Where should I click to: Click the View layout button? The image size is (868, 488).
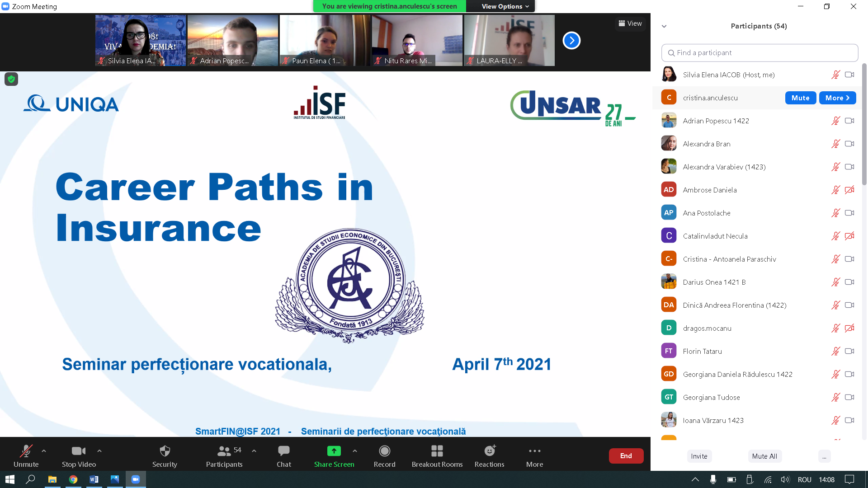[630, 23]
